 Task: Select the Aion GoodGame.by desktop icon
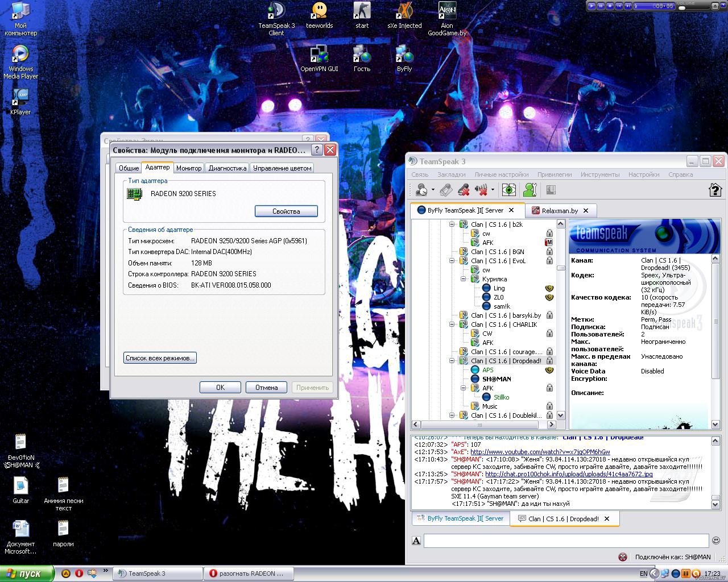click(447, 19)
